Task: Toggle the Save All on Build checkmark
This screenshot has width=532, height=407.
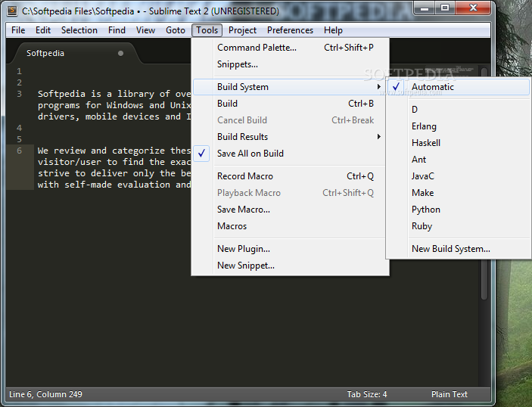Action: coord(201,154)
